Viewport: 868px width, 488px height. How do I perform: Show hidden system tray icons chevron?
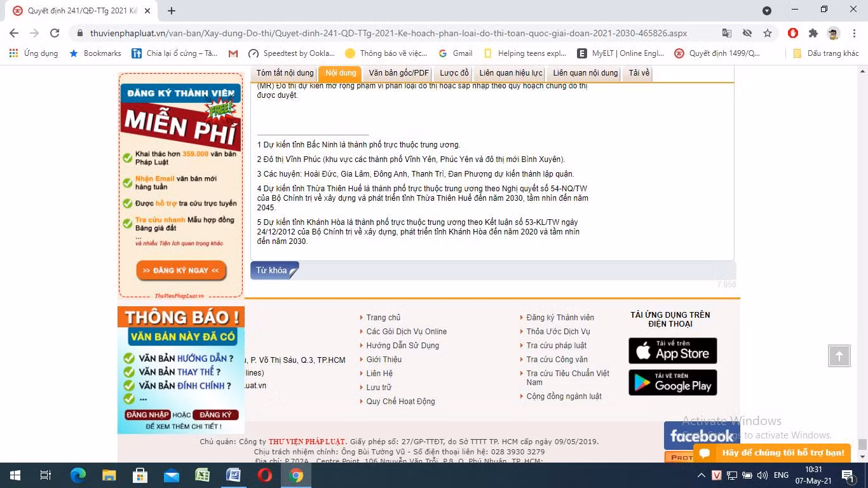coord(702,475)
